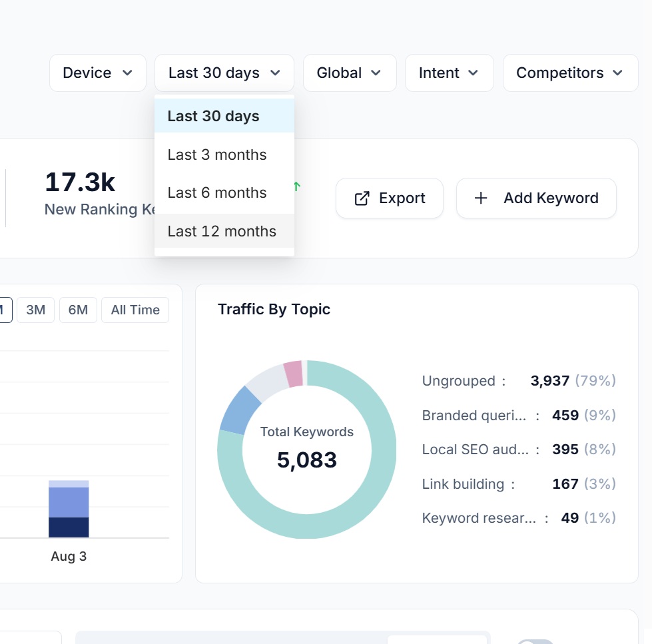Switch chart range to 6M
This screenshot has width=652, height=644.
[x=78, y=310]
